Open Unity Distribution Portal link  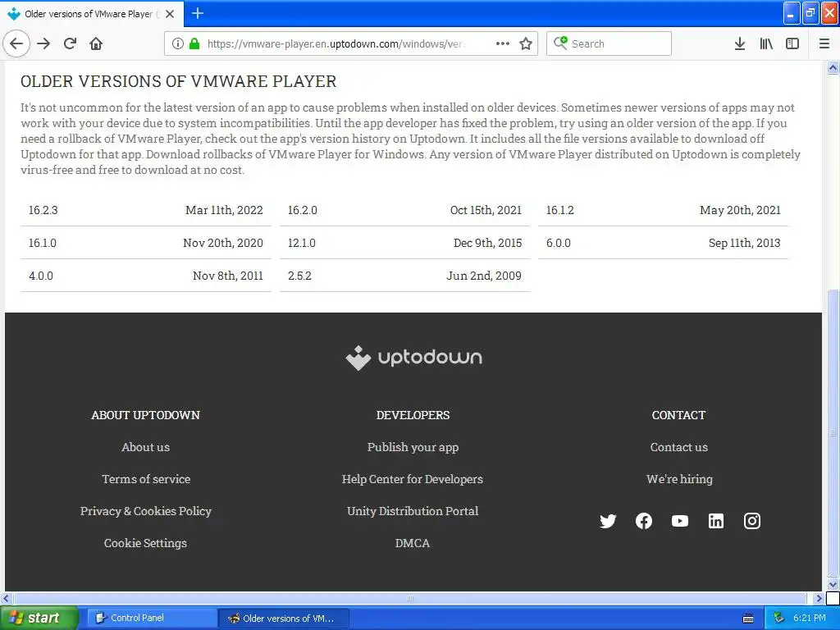[413, 511]
